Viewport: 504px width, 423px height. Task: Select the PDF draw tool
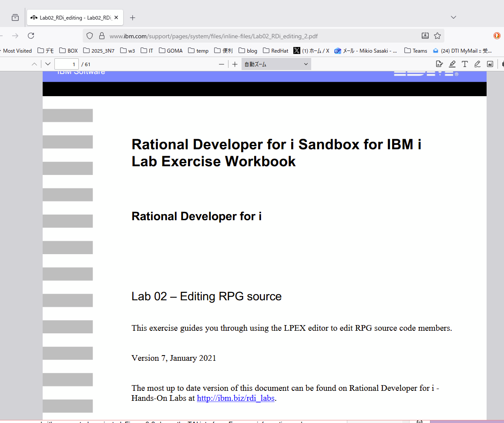pyautogui.click(x=477, y=64)
